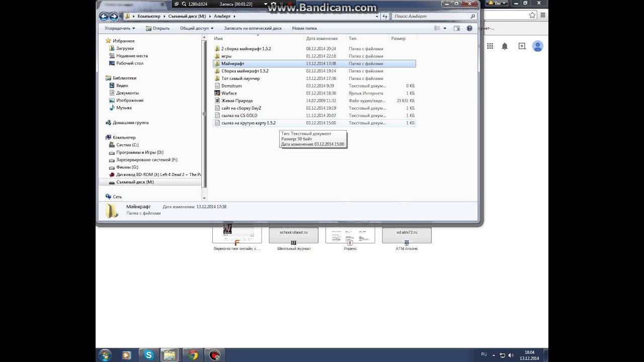Click the navigation pane vertical scrollbar
The image size is (644, 362).
click(204, 113)
